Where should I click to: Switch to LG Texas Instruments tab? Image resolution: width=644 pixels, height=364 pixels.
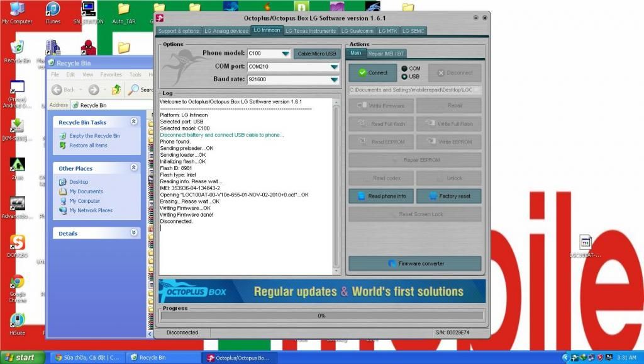311,31
